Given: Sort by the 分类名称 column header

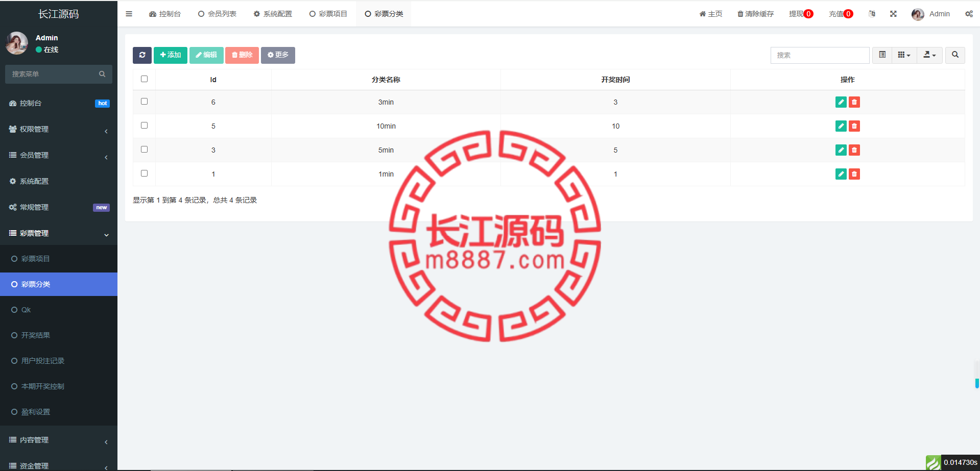Looking at the screenshot, I should [386, 80].
